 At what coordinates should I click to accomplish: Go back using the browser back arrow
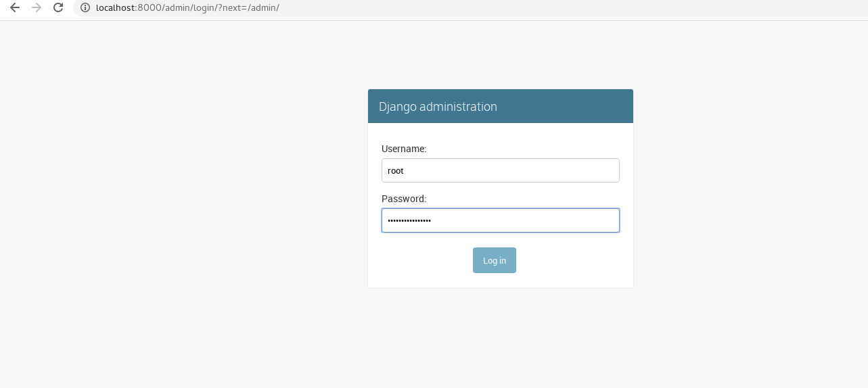click(x=15, y=7)
